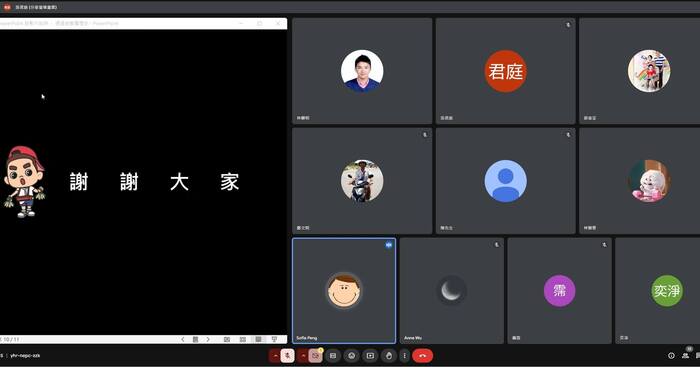Select the Anna Wu participant tile
Viewport: 700px width, 367px height.
(x=451, y=291)
